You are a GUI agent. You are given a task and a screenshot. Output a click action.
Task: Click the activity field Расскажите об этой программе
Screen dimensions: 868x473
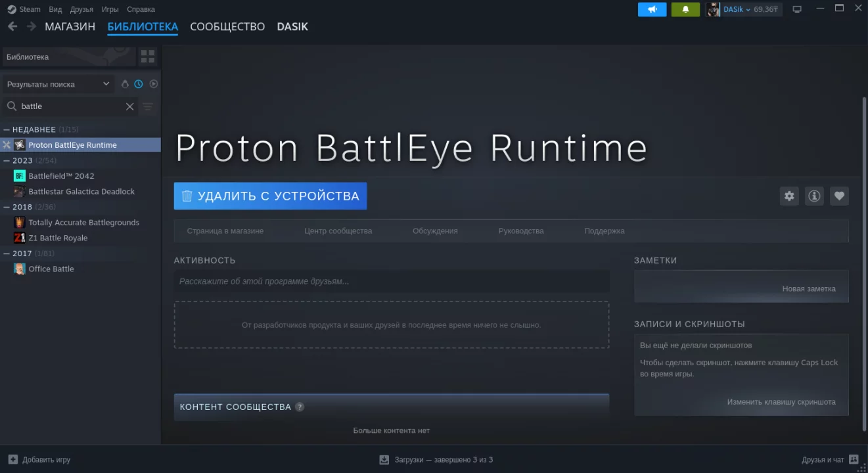[392, 281]
